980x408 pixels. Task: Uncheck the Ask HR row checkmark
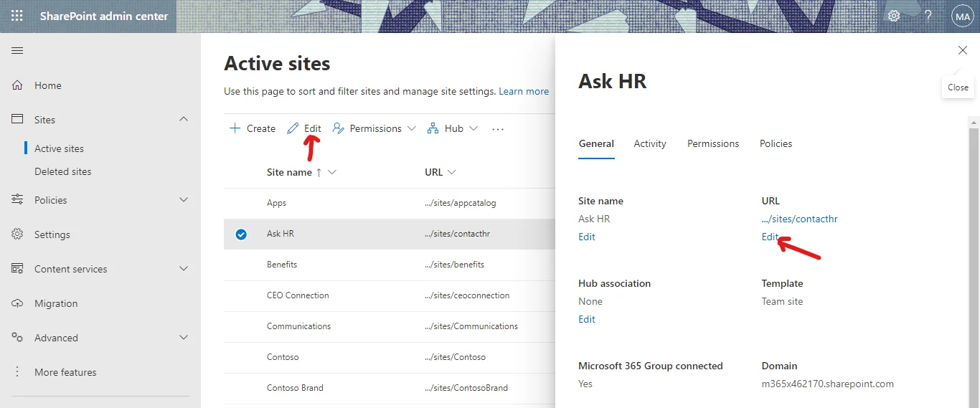click(x=241, y=234)
